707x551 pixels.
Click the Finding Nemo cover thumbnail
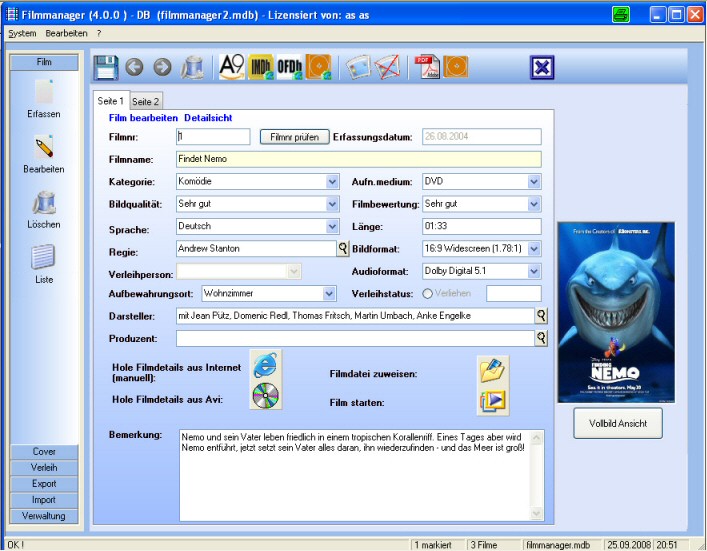pyautogui.click(x=616, y=312)
